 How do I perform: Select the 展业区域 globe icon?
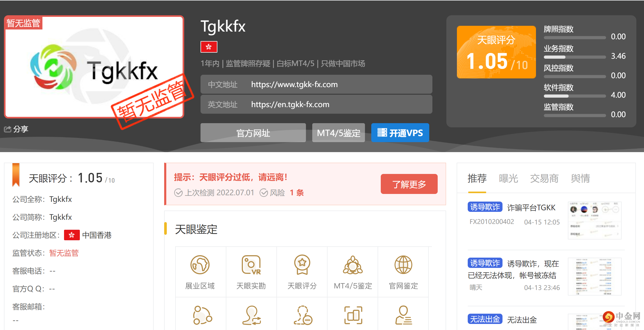click(x=200, y=266)
